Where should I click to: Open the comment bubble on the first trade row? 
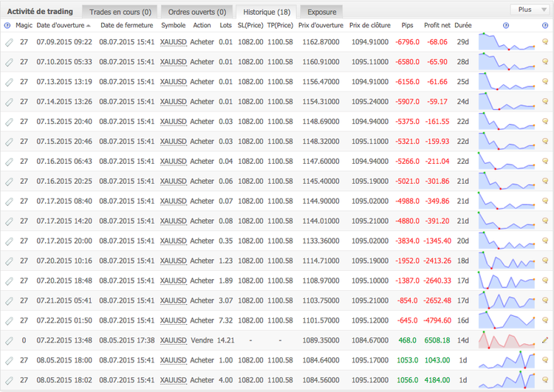(x=545, y=42)
